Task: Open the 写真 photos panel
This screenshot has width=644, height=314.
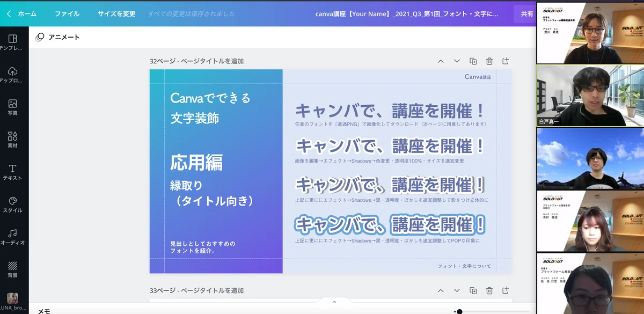Action: pyautogui.click(x=13, y=107)
